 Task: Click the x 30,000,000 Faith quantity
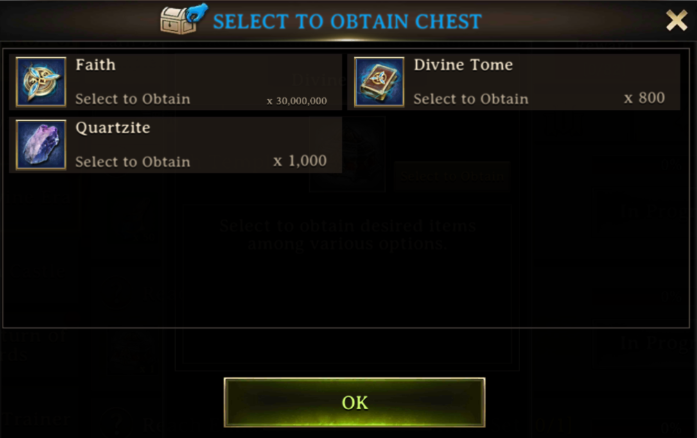pos(297,101)
